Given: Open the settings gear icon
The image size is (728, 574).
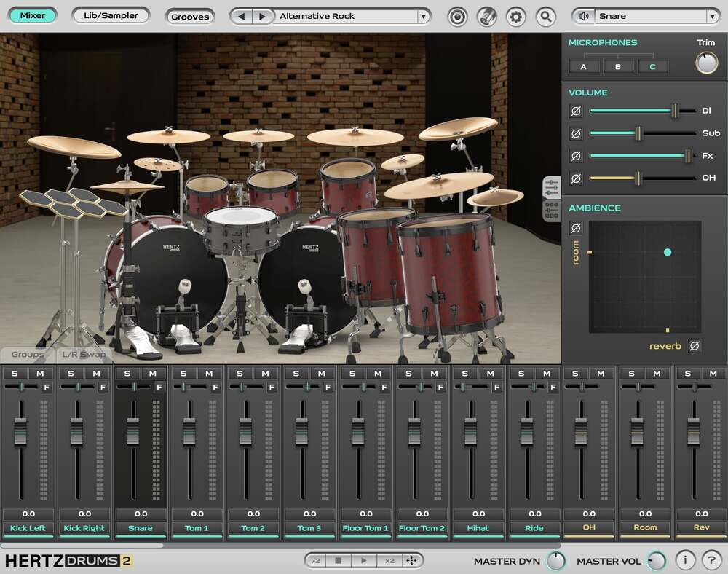Looking at the screenshot, I should tap(517, 16).
